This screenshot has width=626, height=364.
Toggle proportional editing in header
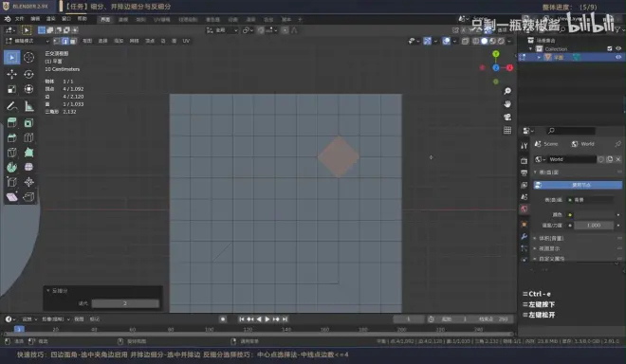[285, 30]
